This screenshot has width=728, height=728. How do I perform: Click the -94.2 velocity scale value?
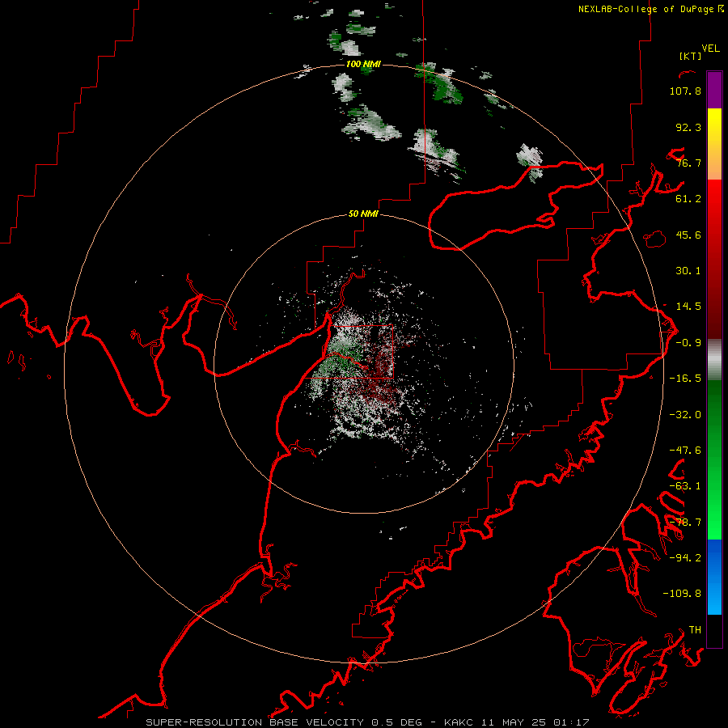tap(685, 557)
